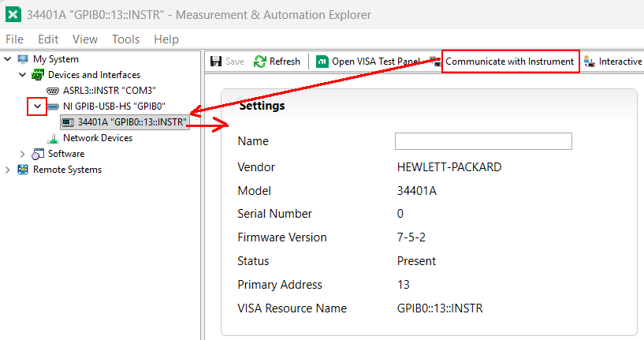Click the Devices and Interfaces board icon
This screenshot has height=340, width=644.
click(38, 75)
